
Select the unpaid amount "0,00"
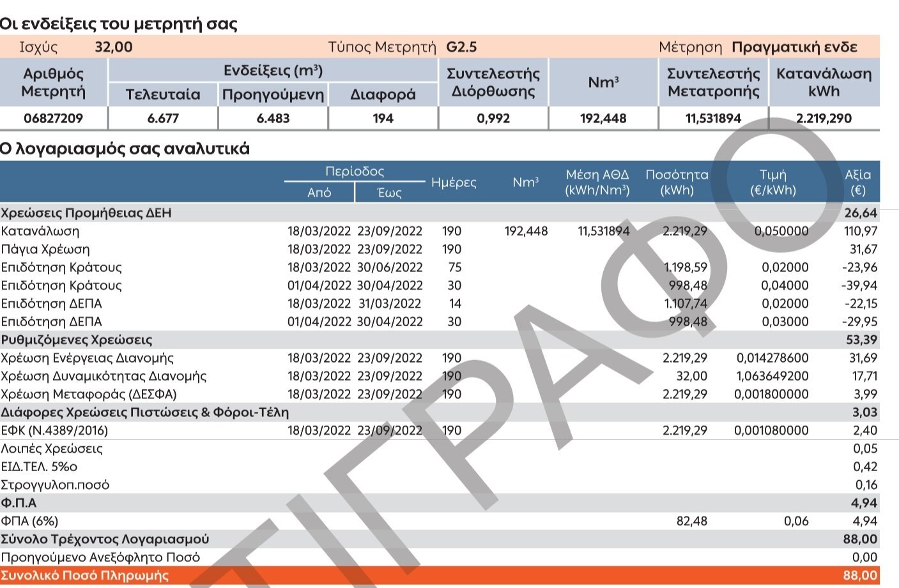pos(865,557)
